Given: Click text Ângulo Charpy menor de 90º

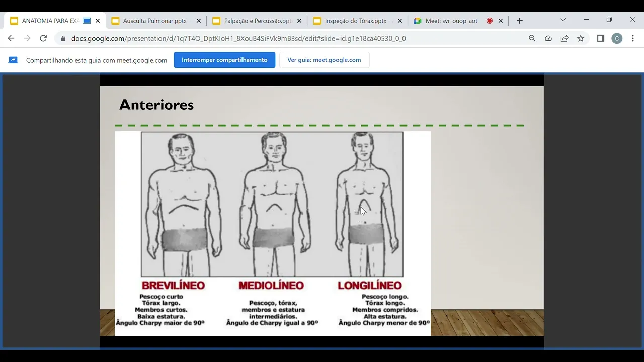Looking at the screenshot, I should pyautogui.click(x=384, y=323).
